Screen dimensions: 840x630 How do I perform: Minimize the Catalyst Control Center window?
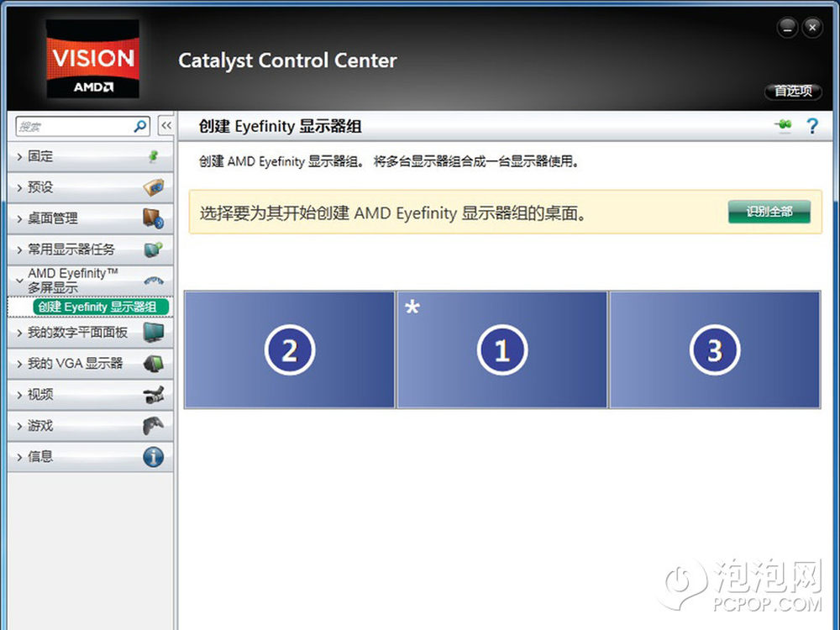[x=787, y=28]
